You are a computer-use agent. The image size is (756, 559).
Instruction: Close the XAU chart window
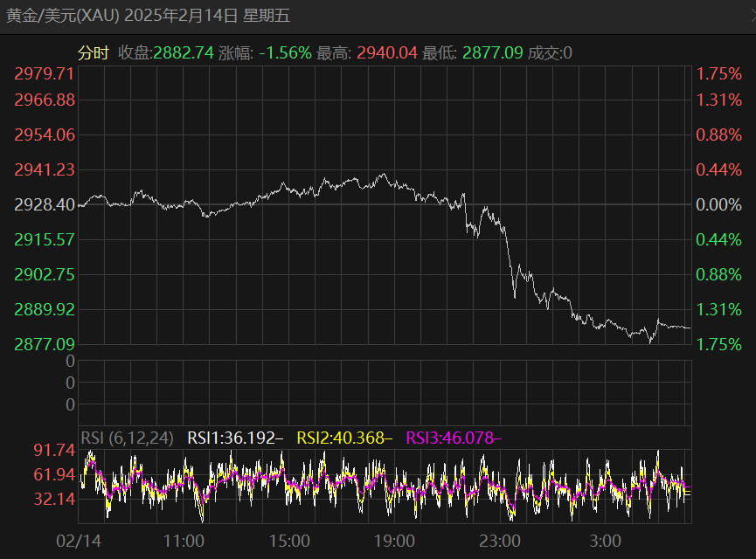pyautogui.click(x=753, y=16)
